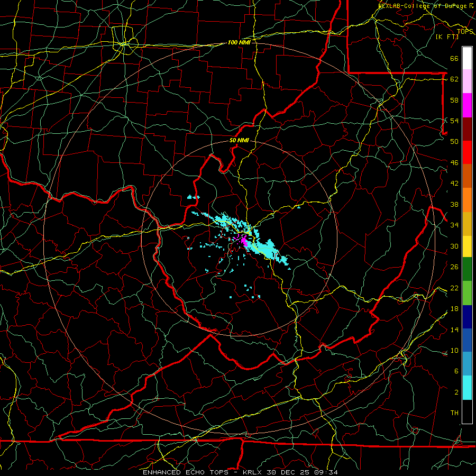Click the "TOPS" legend heading
Viewport: 476px width, 476px height.
point(465,32)
